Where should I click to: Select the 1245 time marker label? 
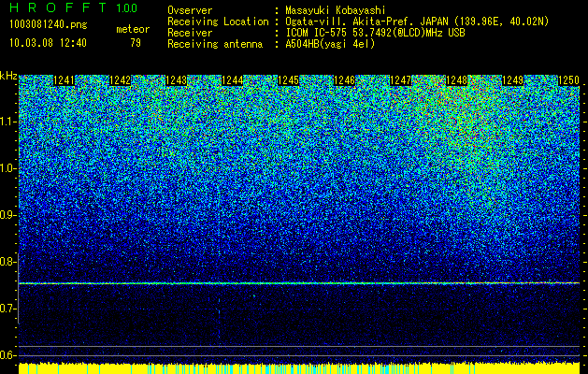pos(288,80)
